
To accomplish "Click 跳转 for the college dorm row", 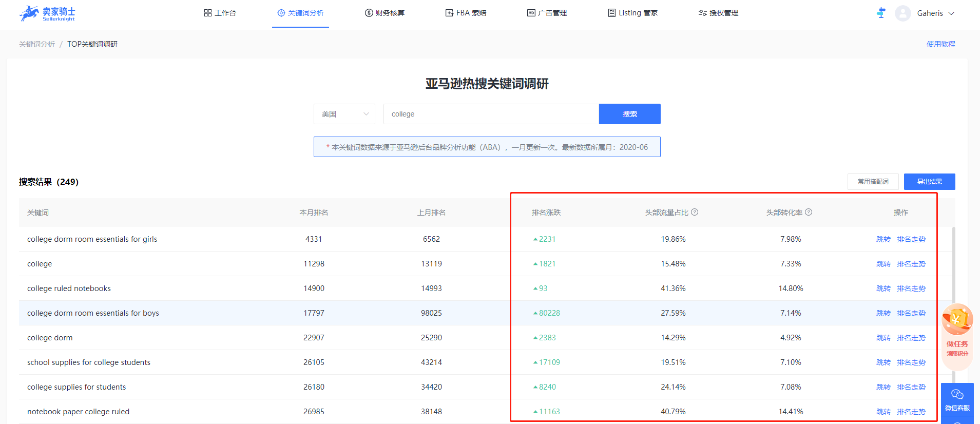I will [x=883, y=338].
